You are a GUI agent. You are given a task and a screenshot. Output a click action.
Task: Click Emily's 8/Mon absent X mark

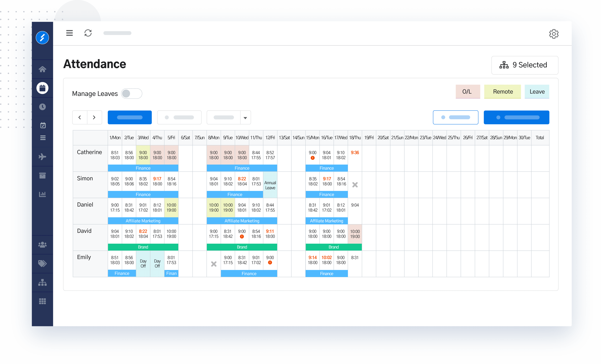pyautogui.click(x=214, y=264)
